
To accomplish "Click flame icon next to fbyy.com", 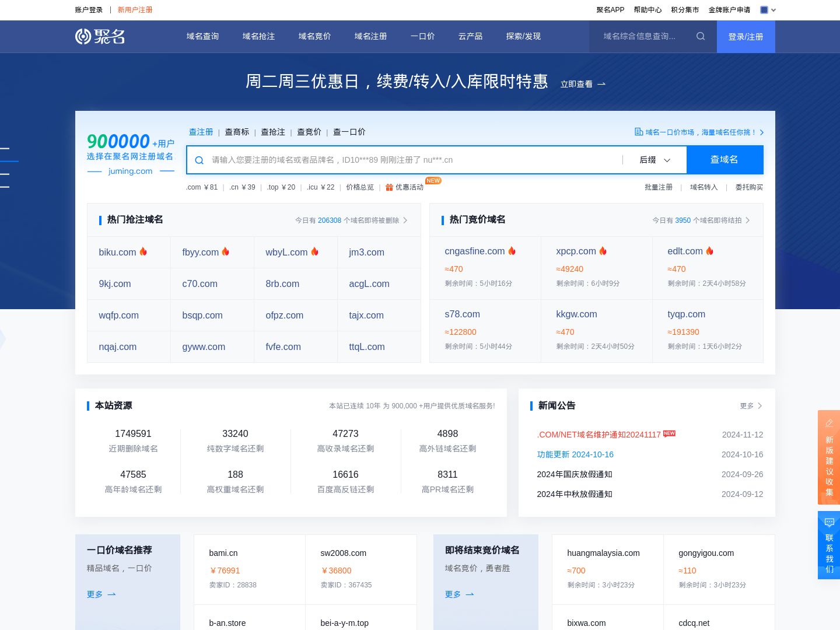I will 225,251.
